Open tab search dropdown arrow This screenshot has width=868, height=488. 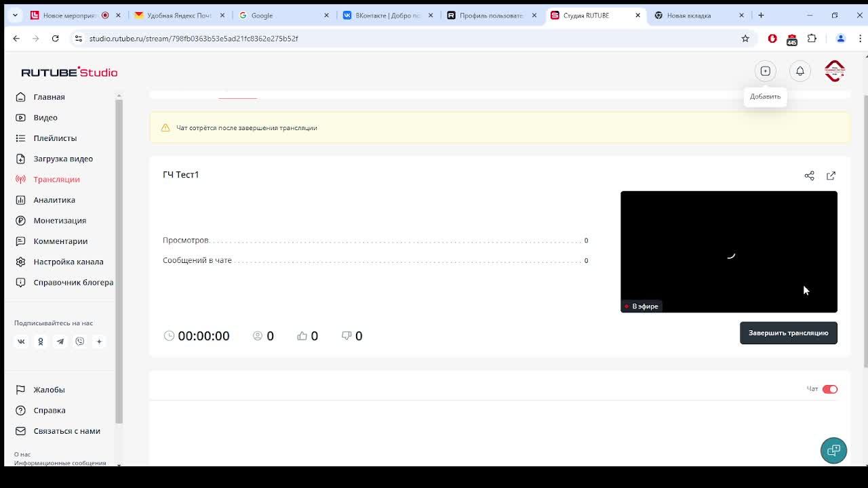tap(15, 15)
